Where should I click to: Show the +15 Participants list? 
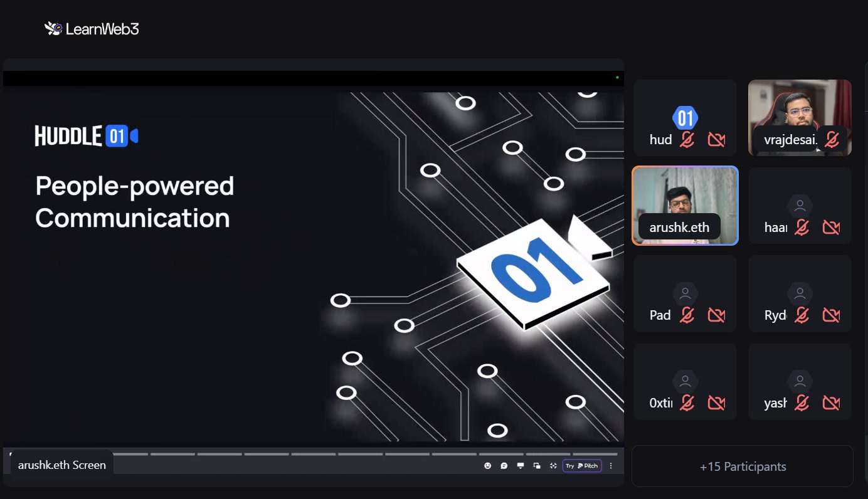pos(743,466)
